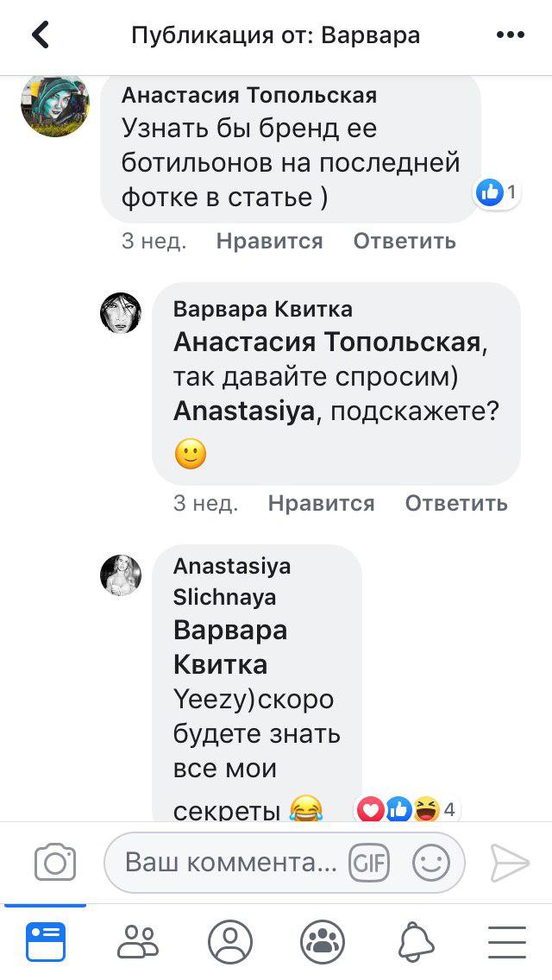Tap "Ответить" under Анастасия Топольская's comment
Viewport: 552px width, 980px height.
405,242
